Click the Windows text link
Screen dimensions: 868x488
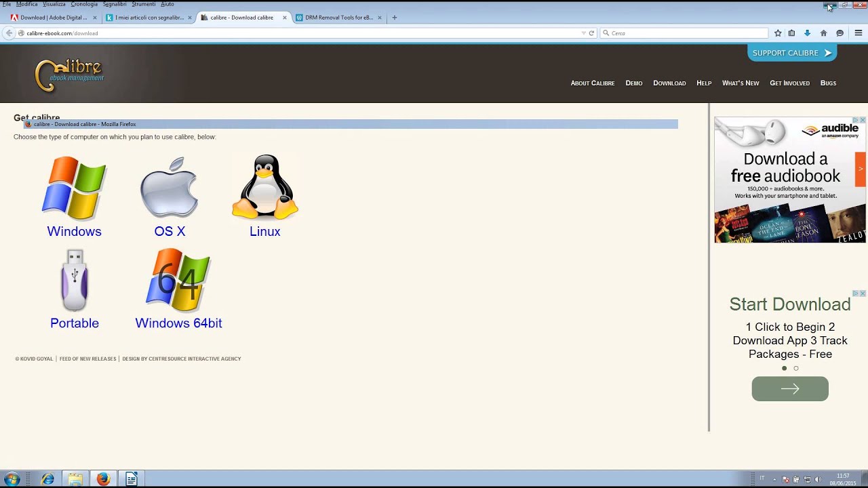point(74,232)
